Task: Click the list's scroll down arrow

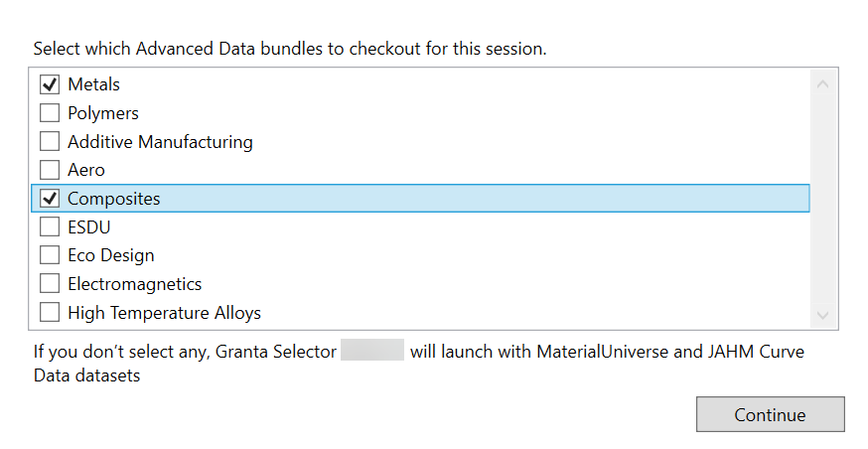Action: click(x=822, y=314)
